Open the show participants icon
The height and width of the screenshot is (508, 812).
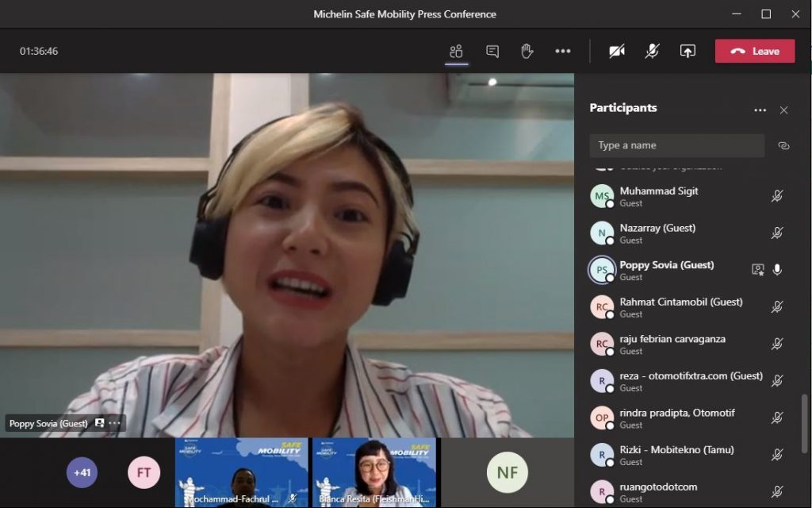click(456, 52)
